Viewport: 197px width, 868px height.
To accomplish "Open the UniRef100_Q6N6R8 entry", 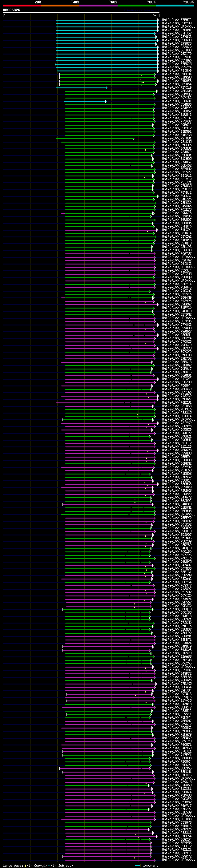I will (x=177, y=450).
